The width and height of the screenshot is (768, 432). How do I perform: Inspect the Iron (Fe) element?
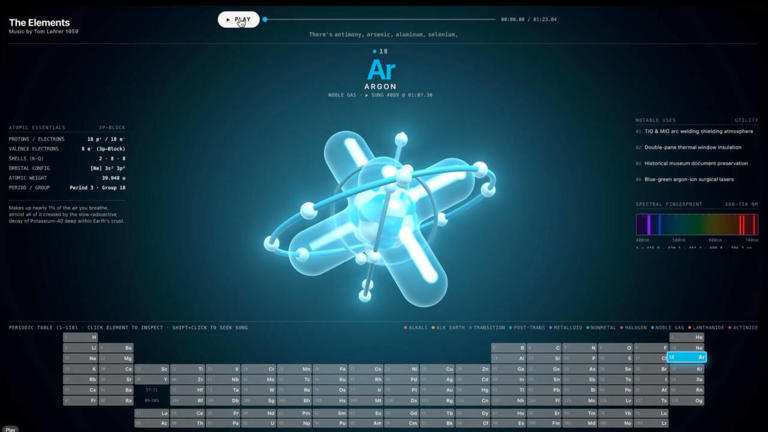tap(330, 369)
